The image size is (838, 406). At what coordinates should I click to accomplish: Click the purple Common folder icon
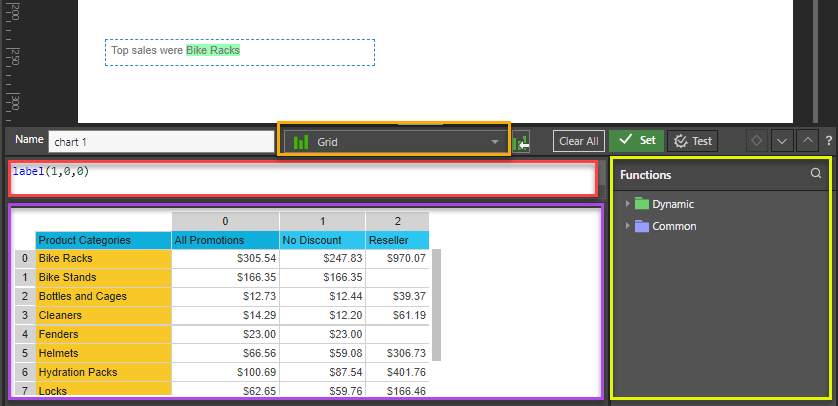[642, 226]
